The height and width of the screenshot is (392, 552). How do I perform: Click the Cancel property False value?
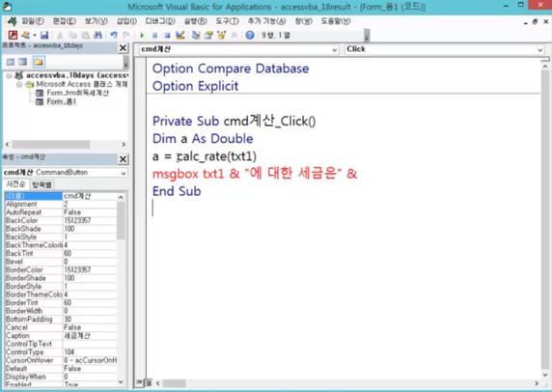[90, 327]
